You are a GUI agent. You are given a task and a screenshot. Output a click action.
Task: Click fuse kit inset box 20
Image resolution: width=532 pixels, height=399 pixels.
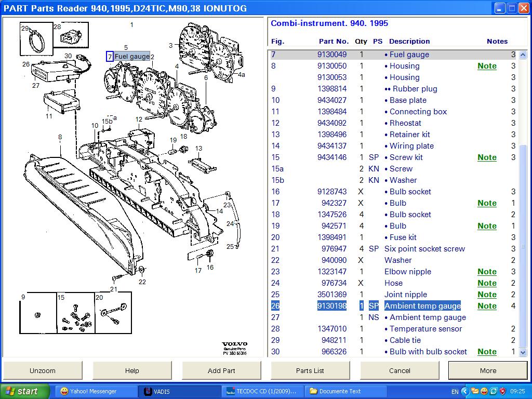113,312
